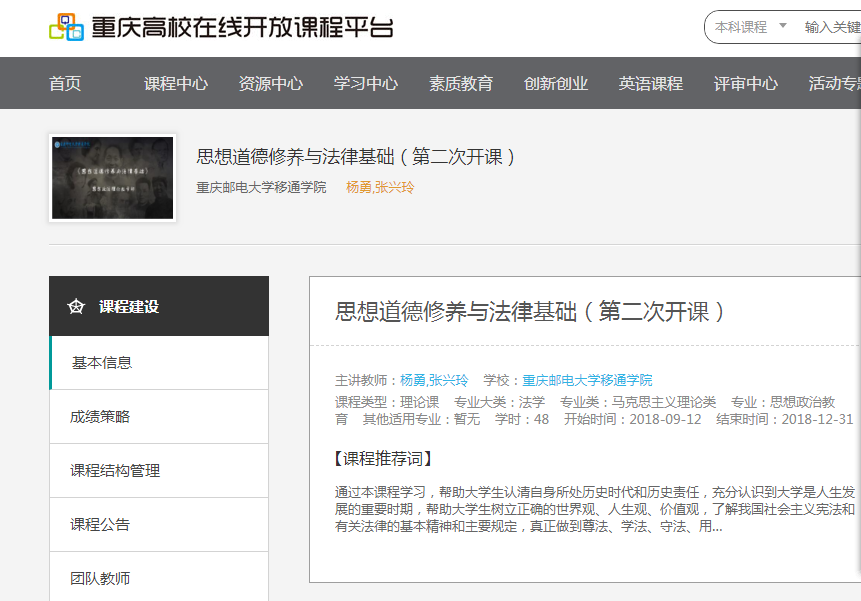Navigate to 素质教育 section
The height and width of the screenshot is (601, 861).
click(461, 84)
